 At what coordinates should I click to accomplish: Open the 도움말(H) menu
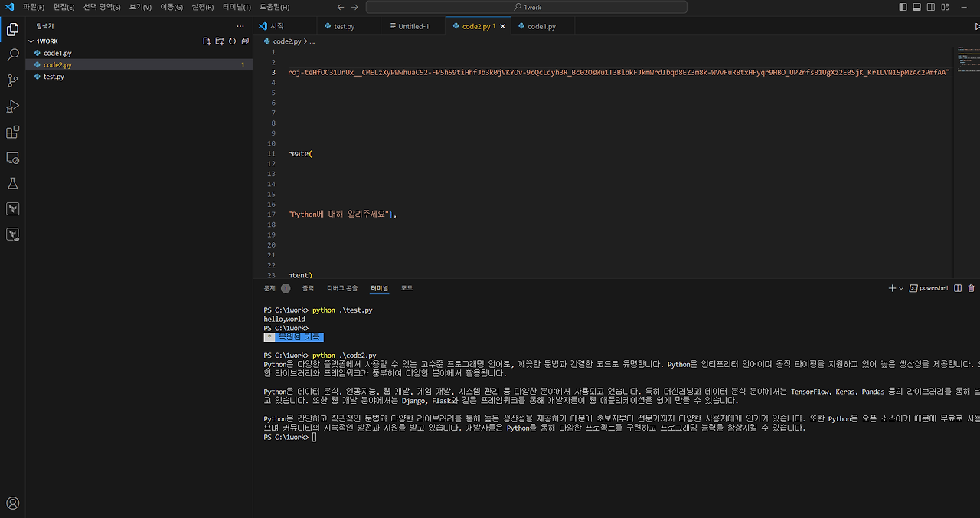point(274,7)
